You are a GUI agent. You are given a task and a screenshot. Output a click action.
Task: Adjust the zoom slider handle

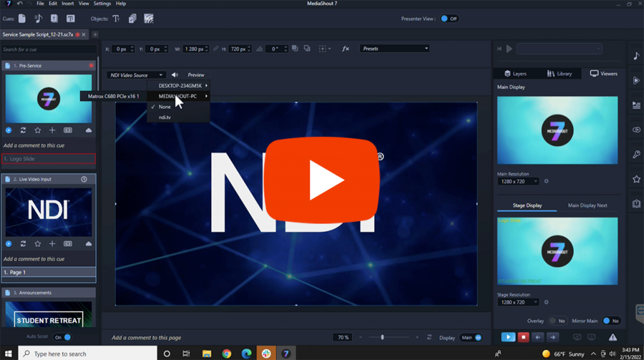[382, 337]
